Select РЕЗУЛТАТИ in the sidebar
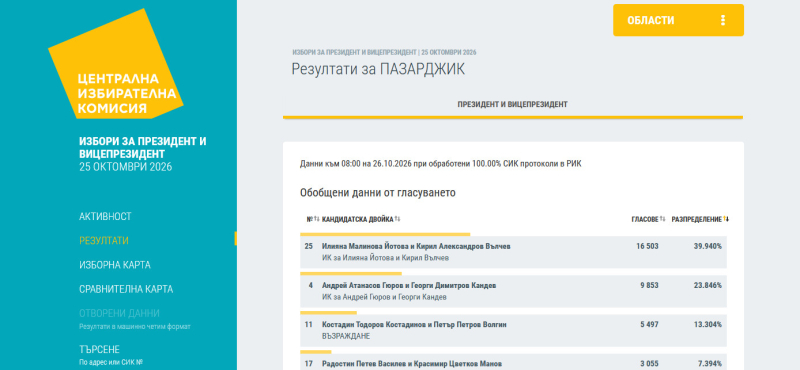 [104, 241]
